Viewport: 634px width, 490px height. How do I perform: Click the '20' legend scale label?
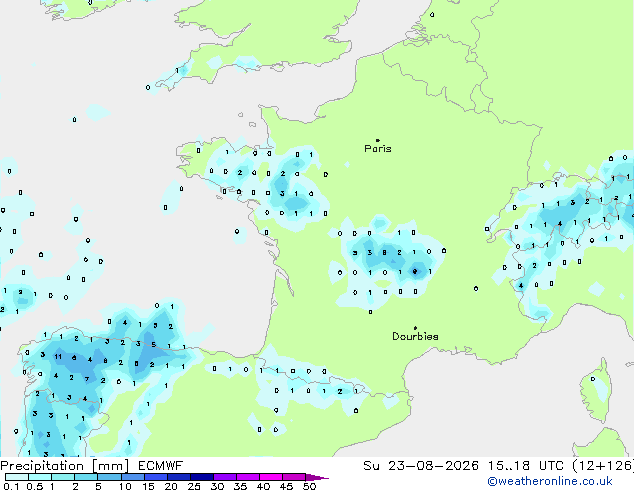171,486
